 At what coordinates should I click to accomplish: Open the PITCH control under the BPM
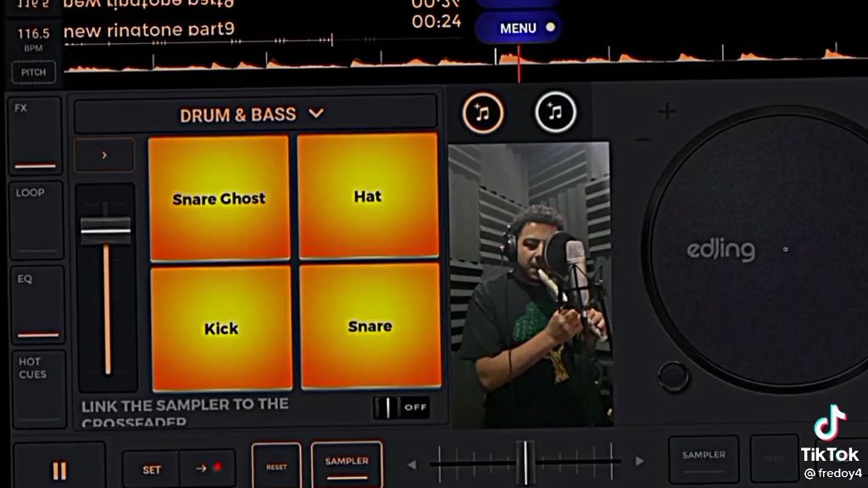(x=34, y=73)
